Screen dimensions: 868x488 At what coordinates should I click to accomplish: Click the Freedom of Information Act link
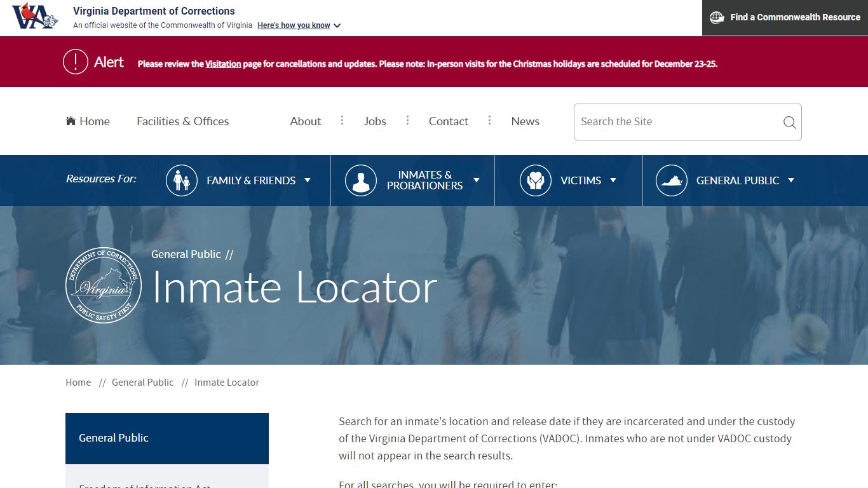click(x=144, y=485)
